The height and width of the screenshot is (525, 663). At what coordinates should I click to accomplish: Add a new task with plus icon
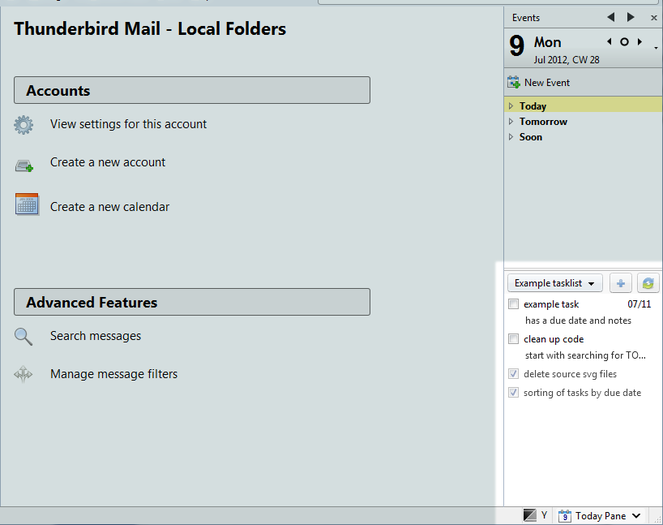[620, 284]
